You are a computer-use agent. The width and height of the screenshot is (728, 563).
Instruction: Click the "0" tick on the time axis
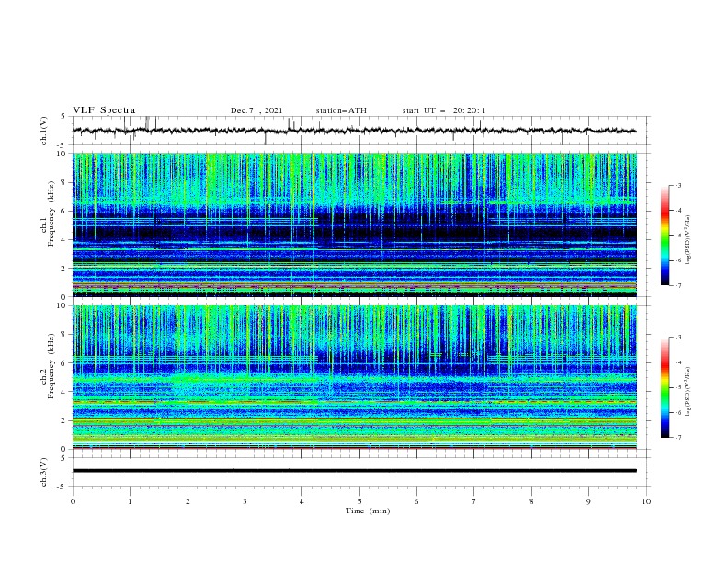[73, 501]
